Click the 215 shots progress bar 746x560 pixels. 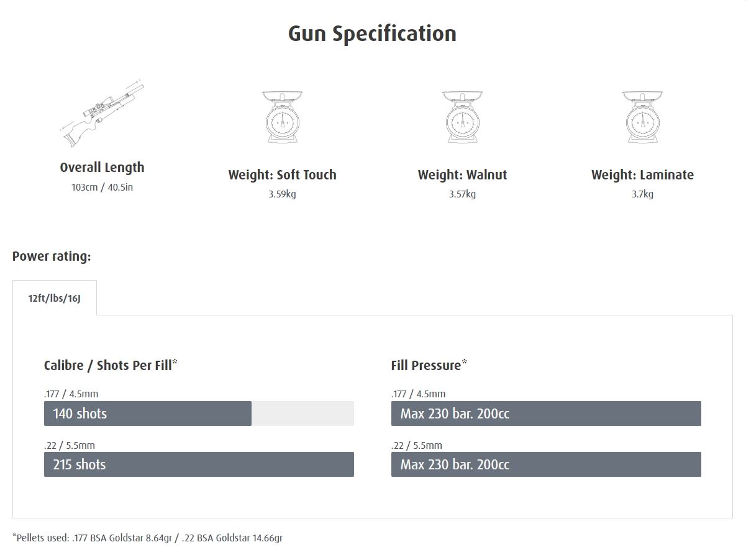(199, 464)
